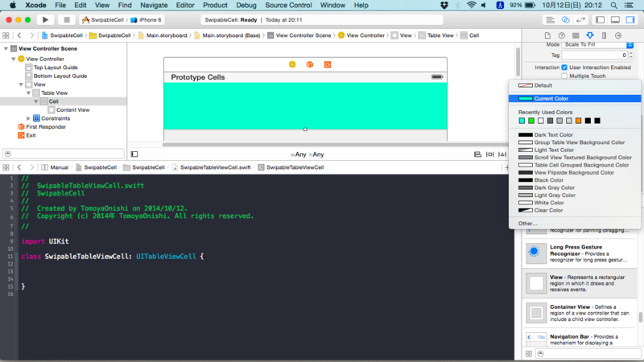Open the Connections inspector
The height and width of the screenshot is (362, 644).
click(x=618, y=35)
